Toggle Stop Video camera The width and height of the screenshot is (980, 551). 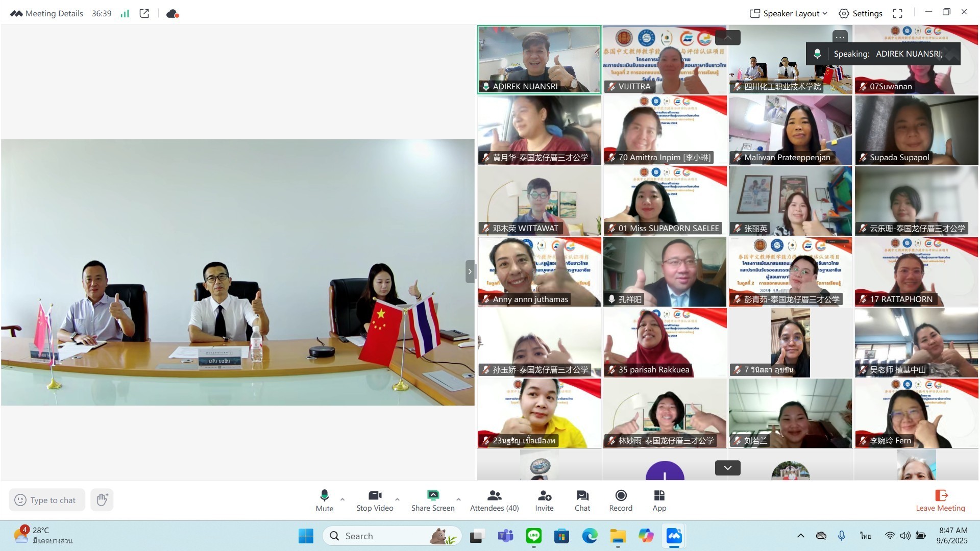[375, 495]
